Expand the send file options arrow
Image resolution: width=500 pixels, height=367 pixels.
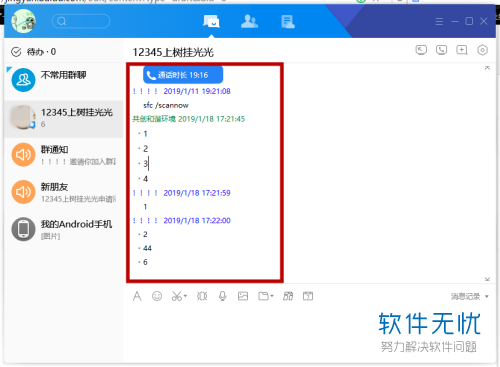pyautogui.click(x=272, y=296)
